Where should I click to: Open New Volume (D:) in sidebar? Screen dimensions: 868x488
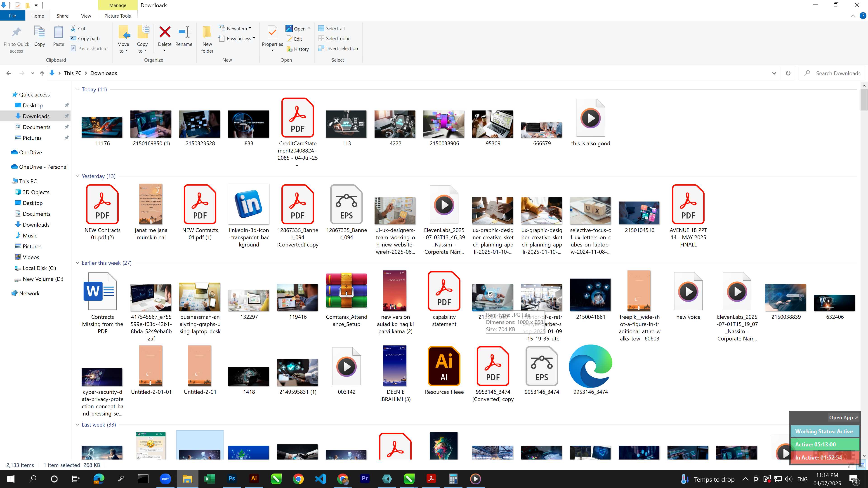(x=43, y=279)
